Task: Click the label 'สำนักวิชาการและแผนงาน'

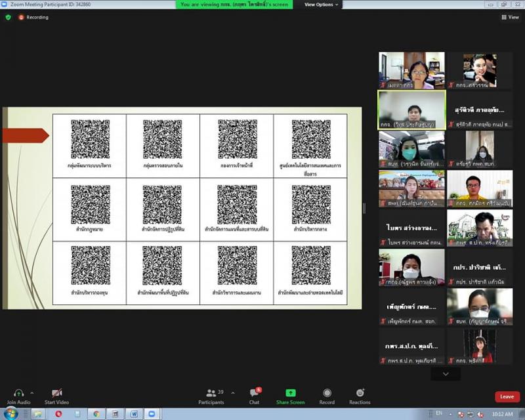Action: tap(236, 293)
